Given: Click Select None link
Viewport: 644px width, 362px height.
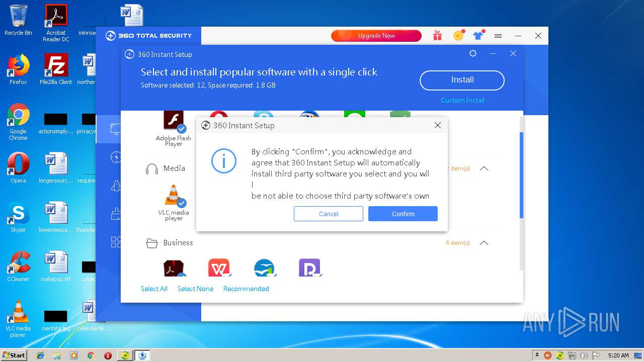Looking at the screenshot, I should [x=195, y=289].
